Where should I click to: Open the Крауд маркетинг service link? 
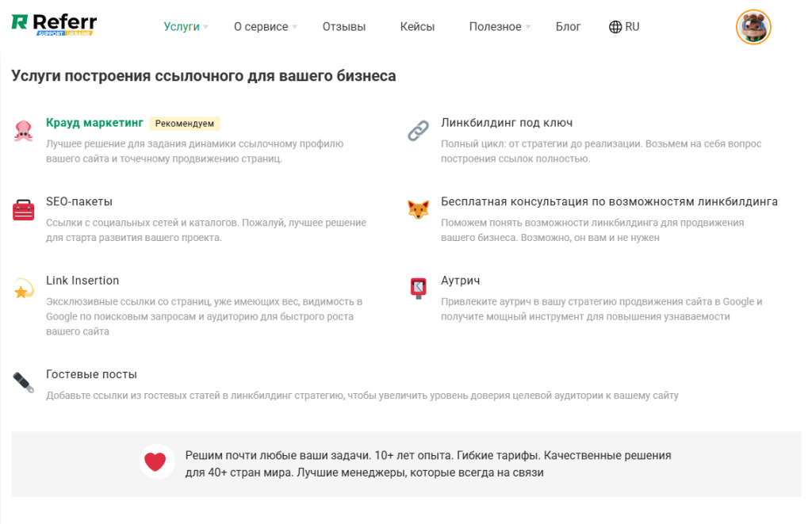pos(94,123)
